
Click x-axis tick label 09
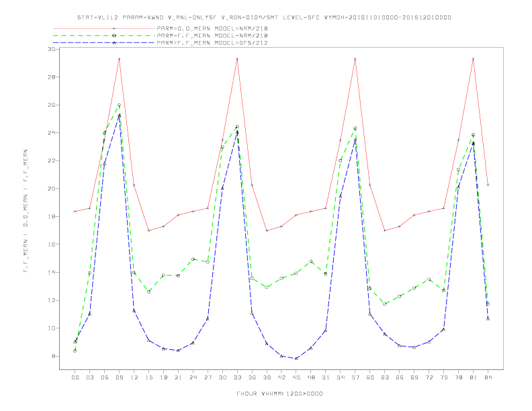[x=119, y=377]
